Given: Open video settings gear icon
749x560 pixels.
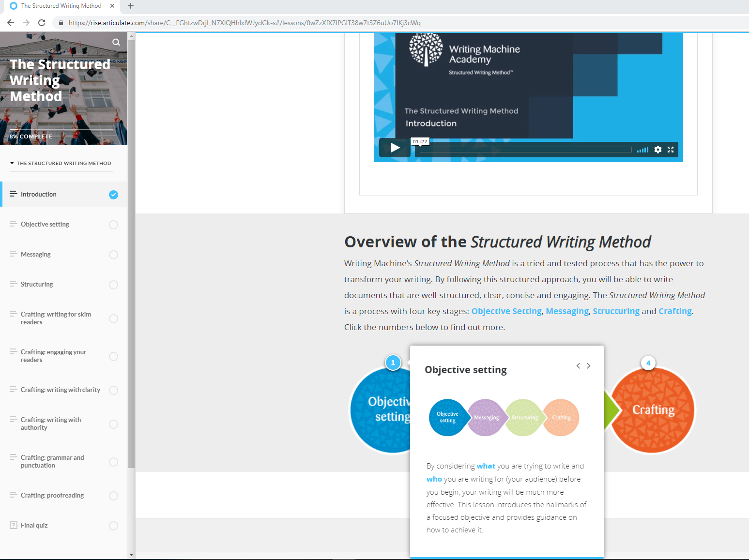Looking at the screenshot, I should tap(657, 150).
